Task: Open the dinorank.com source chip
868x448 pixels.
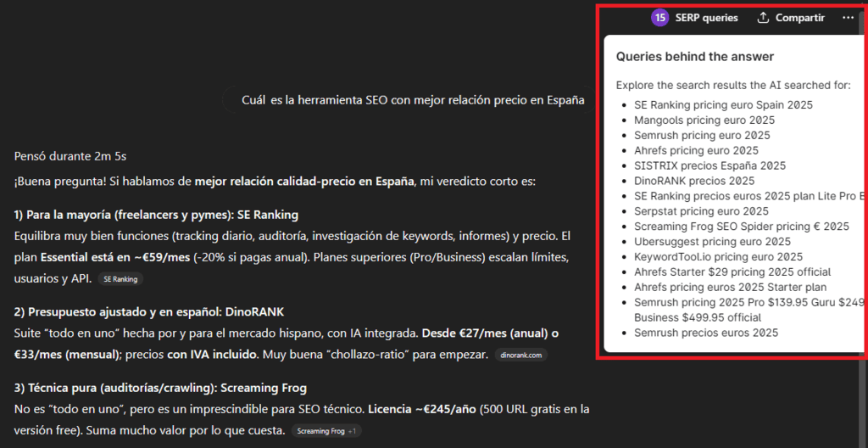Action: (520, 355)
